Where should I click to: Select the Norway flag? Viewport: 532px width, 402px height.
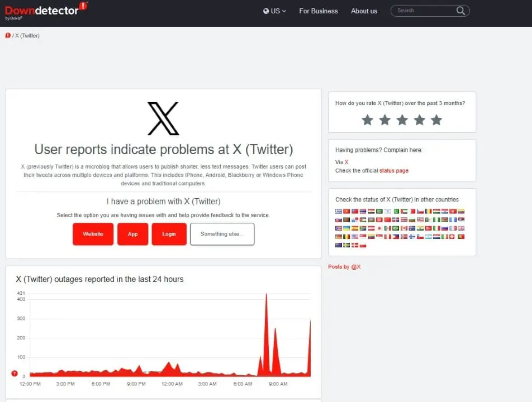(x=404, y=237)
